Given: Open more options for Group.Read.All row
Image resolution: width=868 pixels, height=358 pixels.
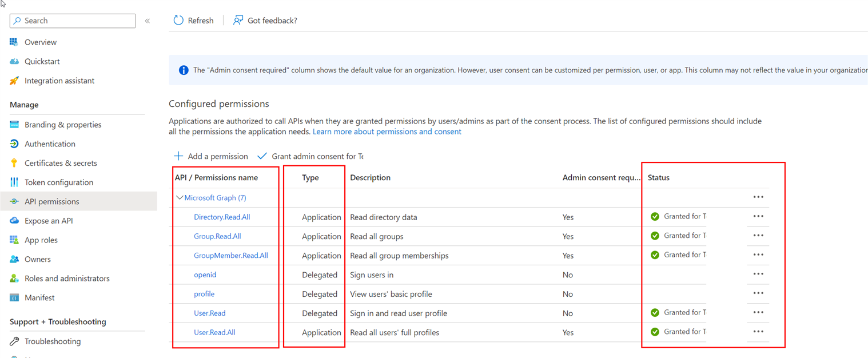Looking at the screenshot, I should click(x=758, y=236).
